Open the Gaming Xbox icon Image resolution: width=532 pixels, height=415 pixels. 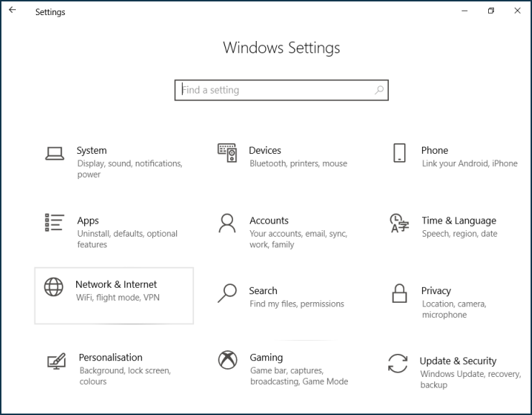pos(228,360)
